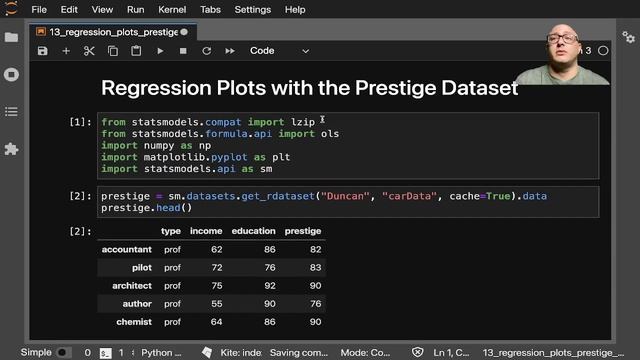Click the notebook filename in status bar
Screen dimensions: 640x360
553,353
